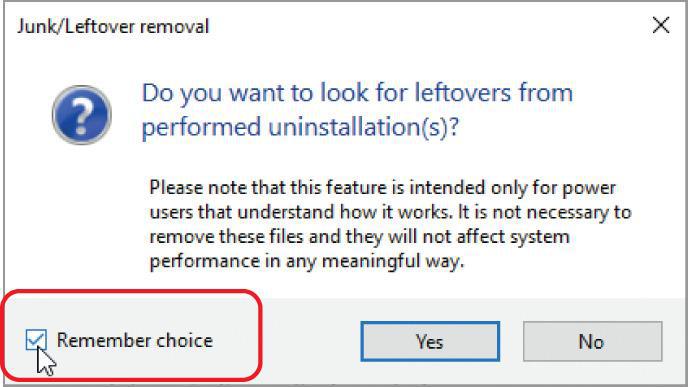Screen dimensions: 688x387
Task: Click heading line "Do you want to look for leftovers from"
Action: (x=357, y=93)
